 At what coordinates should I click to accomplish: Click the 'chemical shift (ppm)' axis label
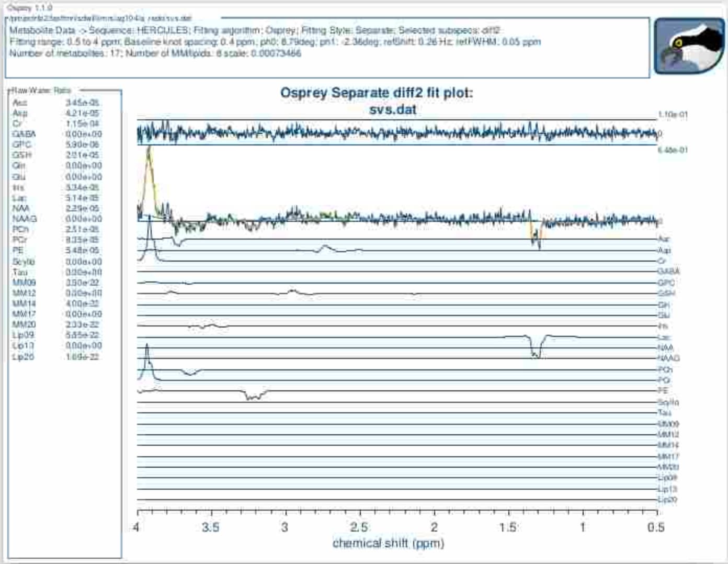pos(388,543)
